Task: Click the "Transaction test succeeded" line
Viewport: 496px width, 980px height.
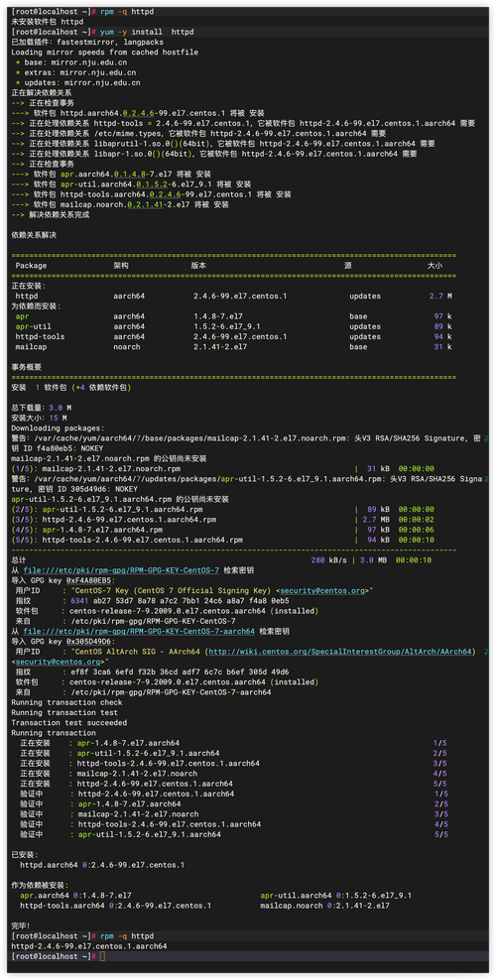Action: [x=68, y=722]
